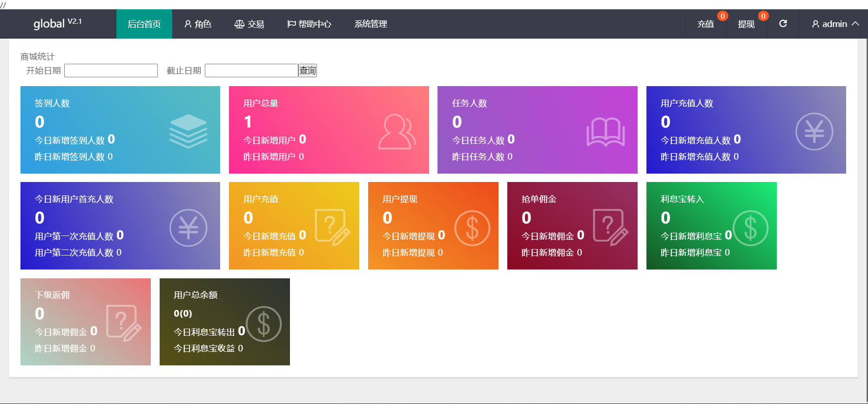Click the layers icon on 签到人数 card

(x=188, y=132)
